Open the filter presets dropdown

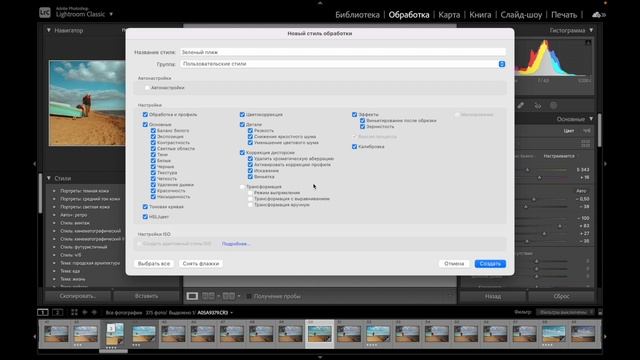point(565,312)
